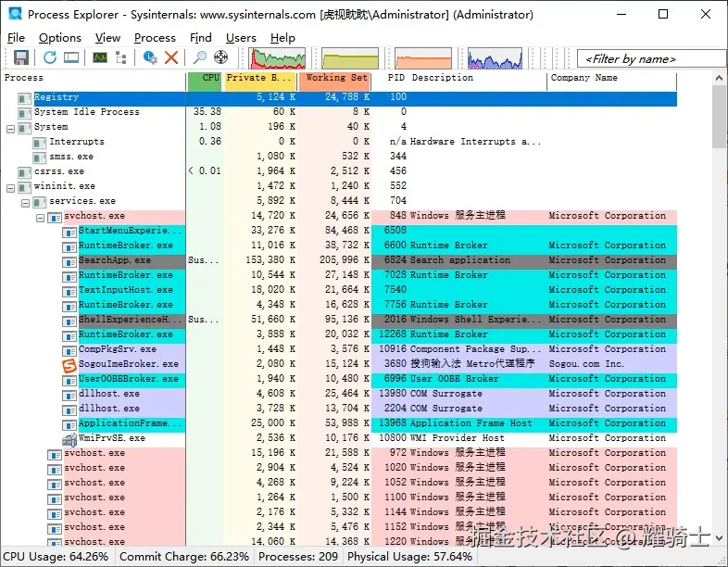Open the View menu

pos(107,38)
